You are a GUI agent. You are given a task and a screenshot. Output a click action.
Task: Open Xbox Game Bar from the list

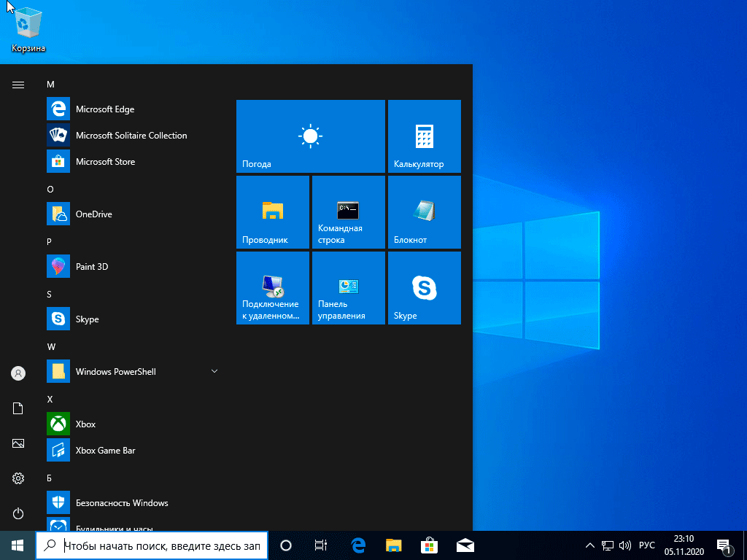click(x=105, y=451)
